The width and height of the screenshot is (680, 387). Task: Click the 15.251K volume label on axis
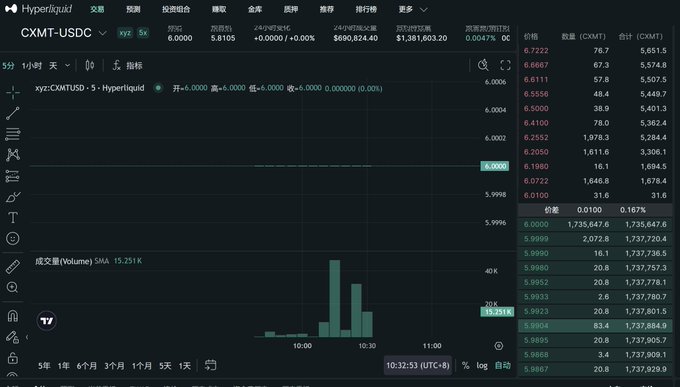coord(497,312)
